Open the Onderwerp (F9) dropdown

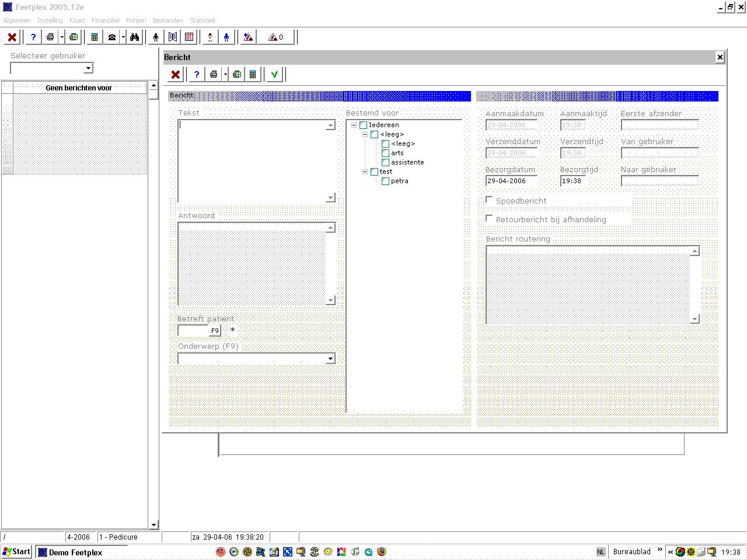[x=330, y=359]
